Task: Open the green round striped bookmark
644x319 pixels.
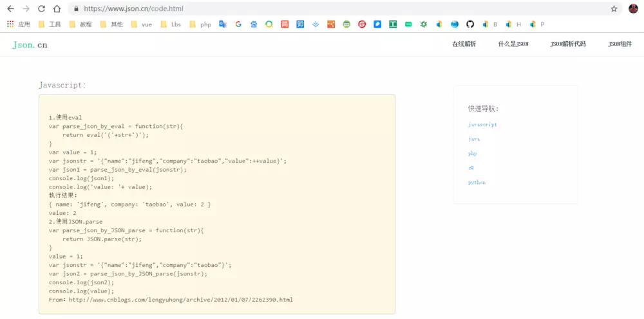Action: coord(346,24)
